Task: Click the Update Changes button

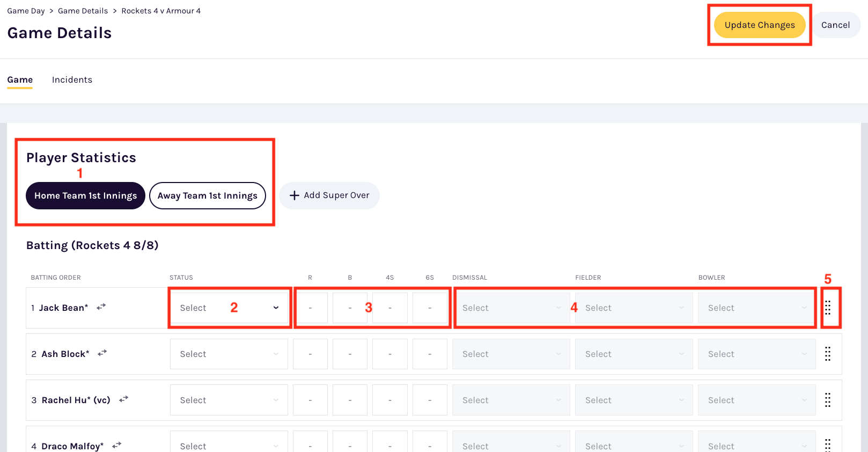Action: coord(759,25)
